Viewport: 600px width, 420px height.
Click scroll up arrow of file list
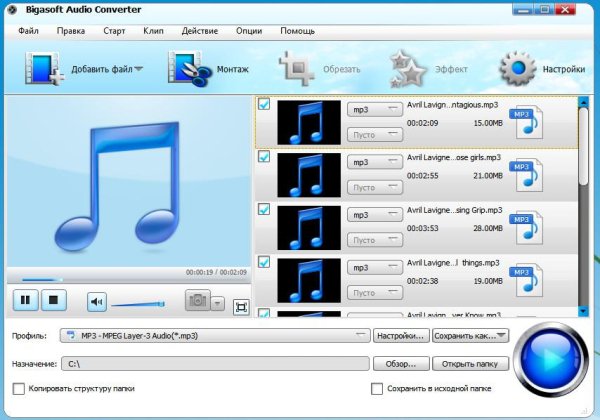point(583,102)
